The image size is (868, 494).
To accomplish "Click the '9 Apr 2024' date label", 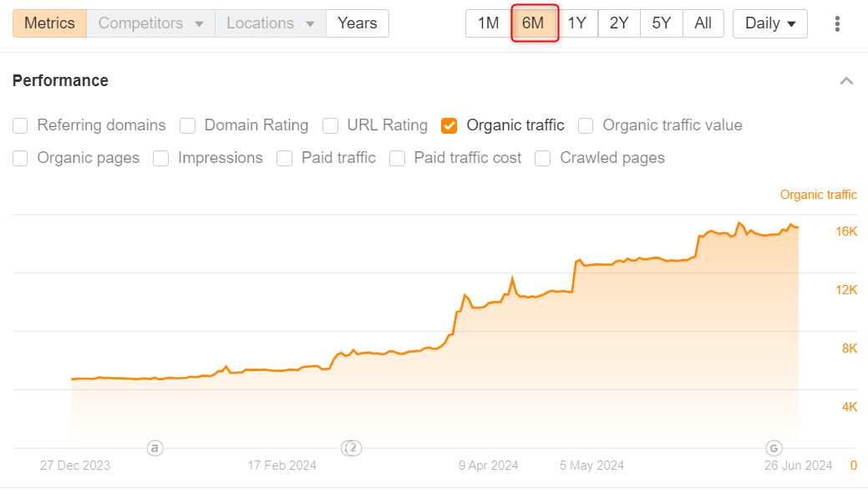I will click(488, 466).
